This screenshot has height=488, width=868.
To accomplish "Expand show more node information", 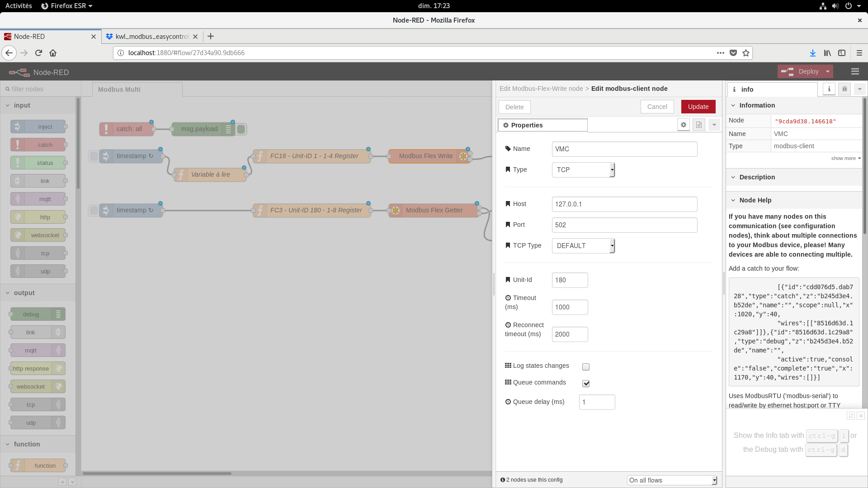I will 846,158.
